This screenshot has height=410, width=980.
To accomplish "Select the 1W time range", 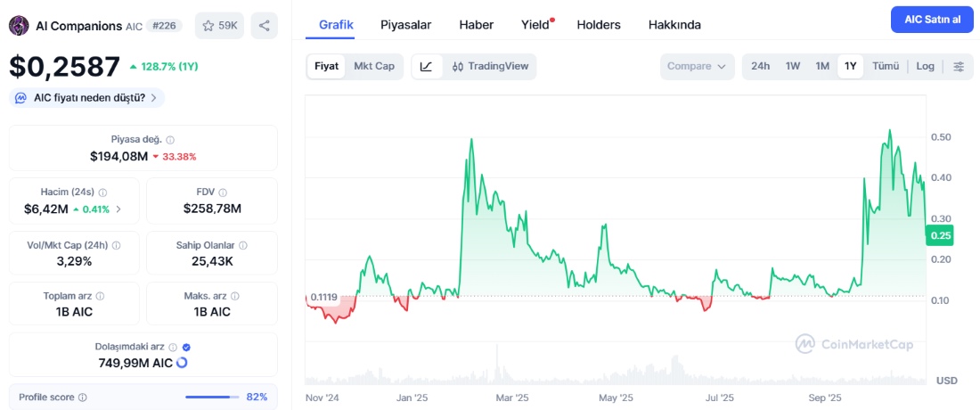I will point(793,66).
